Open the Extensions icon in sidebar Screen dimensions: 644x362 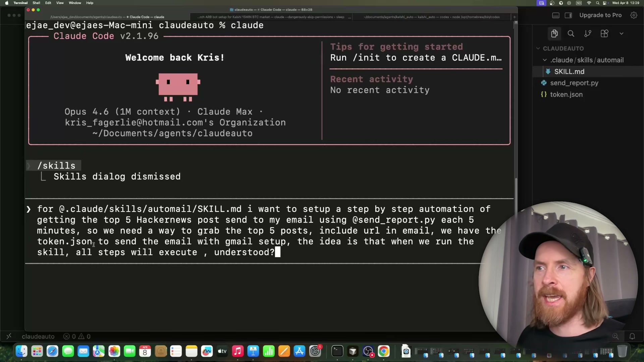pyautogui.click(x=604, y=34)
